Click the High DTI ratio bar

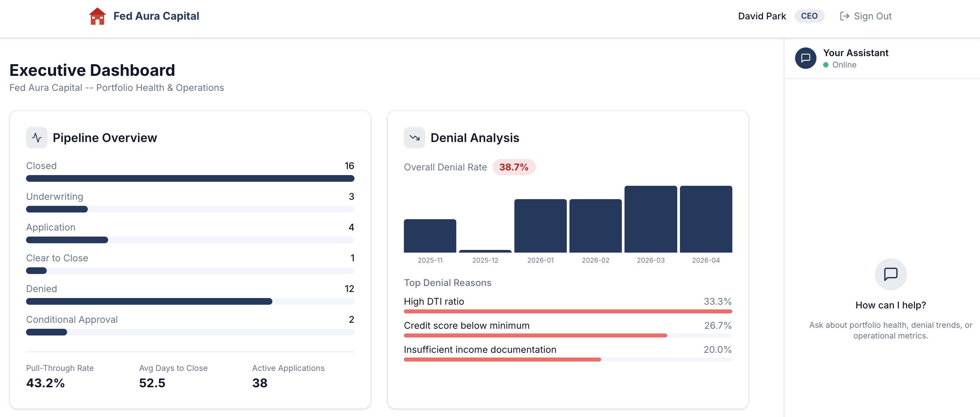tap(568, 311)
